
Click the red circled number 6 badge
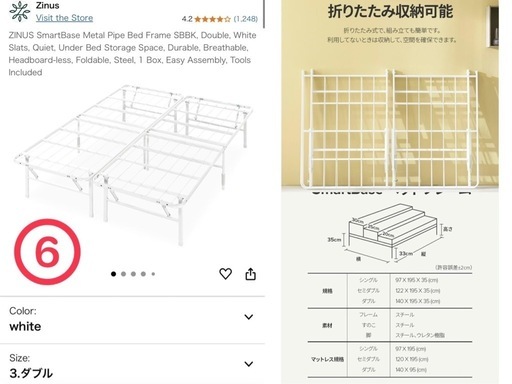tap(47, 252)
